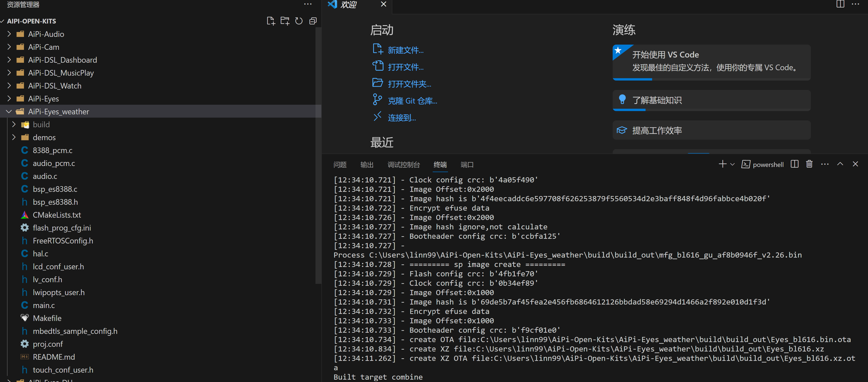The width and height of the screenshot is (868, 382).
Task: Open the 提高工作效率 walkthrough
Action: pos(711,130)
